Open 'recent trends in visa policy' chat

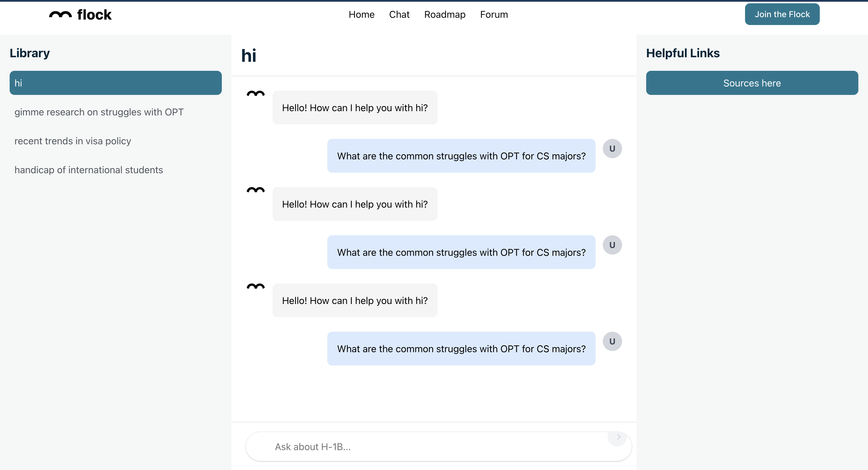point(73,141)
